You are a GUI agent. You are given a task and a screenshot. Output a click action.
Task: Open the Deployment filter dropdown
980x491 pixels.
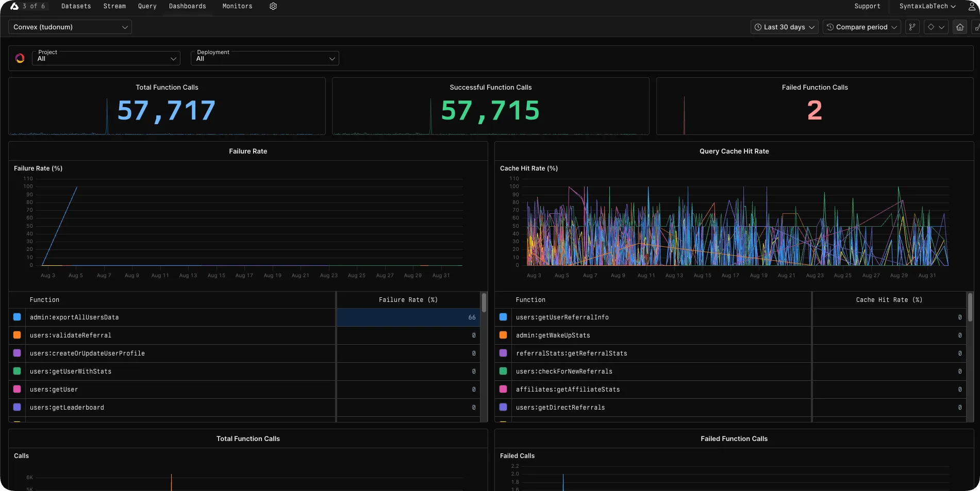click(265, 58)
